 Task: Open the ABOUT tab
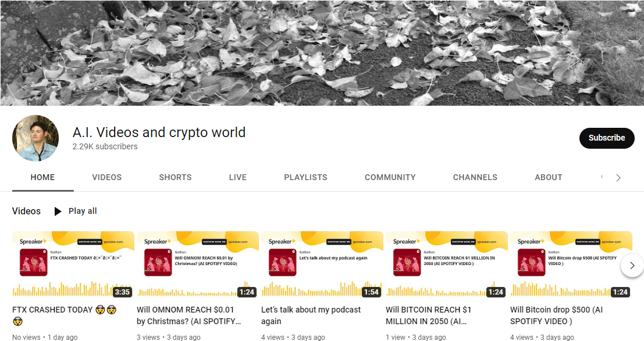(549, 177)
